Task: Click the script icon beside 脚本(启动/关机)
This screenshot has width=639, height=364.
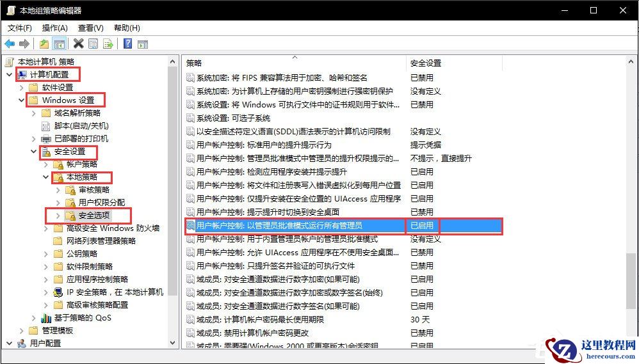Action: [46, 126]
